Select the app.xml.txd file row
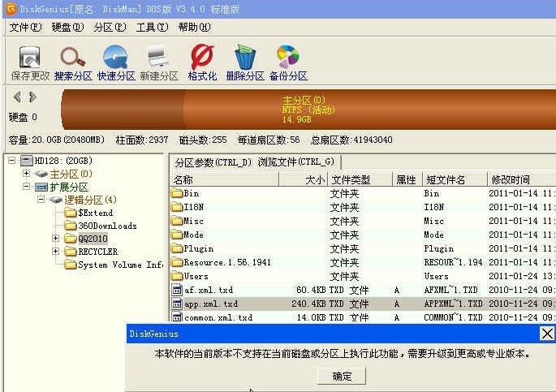The width and height of the screenshot is (556, 392). pos(363,304)
